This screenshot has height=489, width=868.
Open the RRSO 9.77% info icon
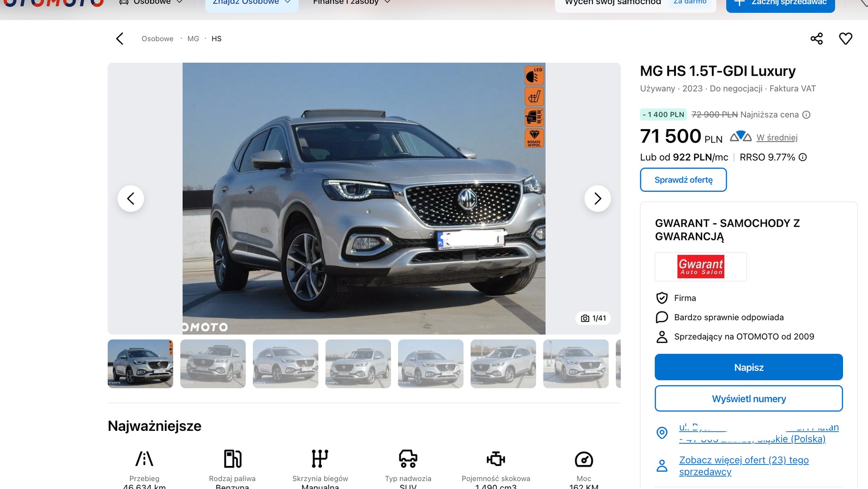(803, 157)
